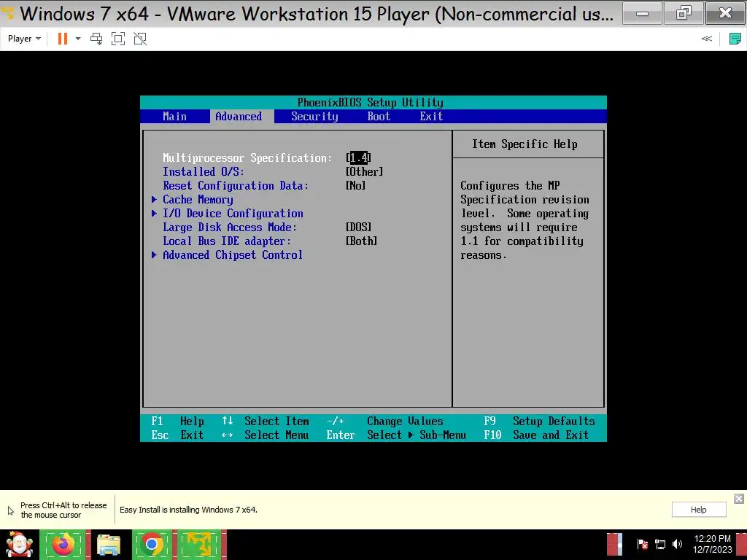Enter full screen mode icon
747x560 pixels.
(118, 39)
